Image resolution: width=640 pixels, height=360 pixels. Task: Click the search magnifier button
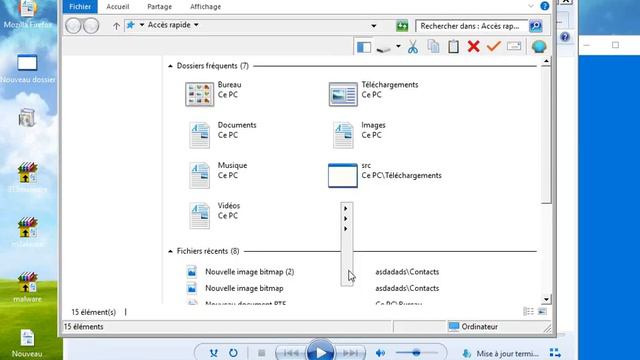[536, 26]
